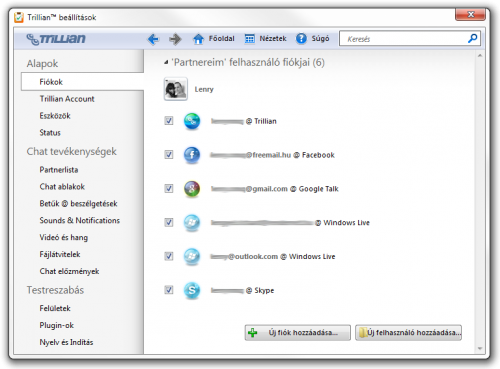Uncheck the Google Talk account checkbox

pos(169,188)
